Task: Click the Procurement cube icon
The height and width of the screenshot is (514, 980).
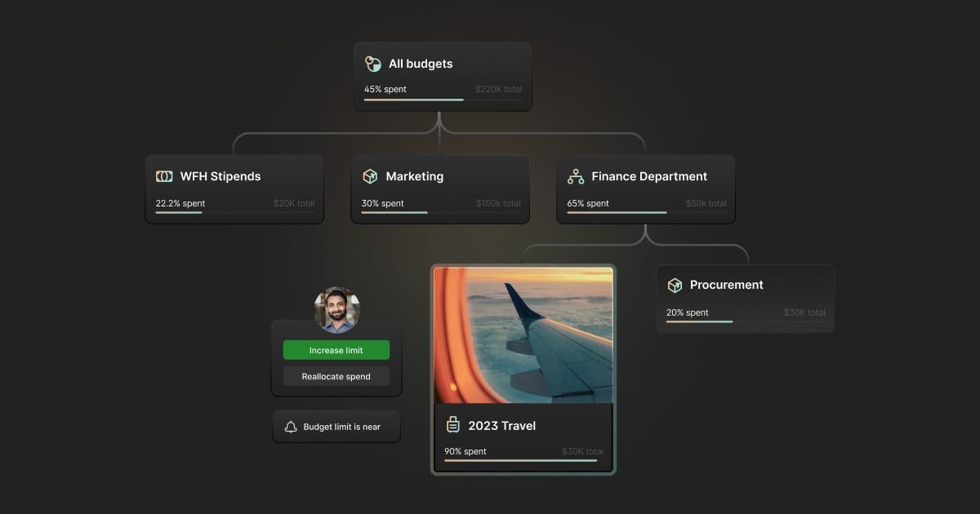Action: [x=675, y=285]
